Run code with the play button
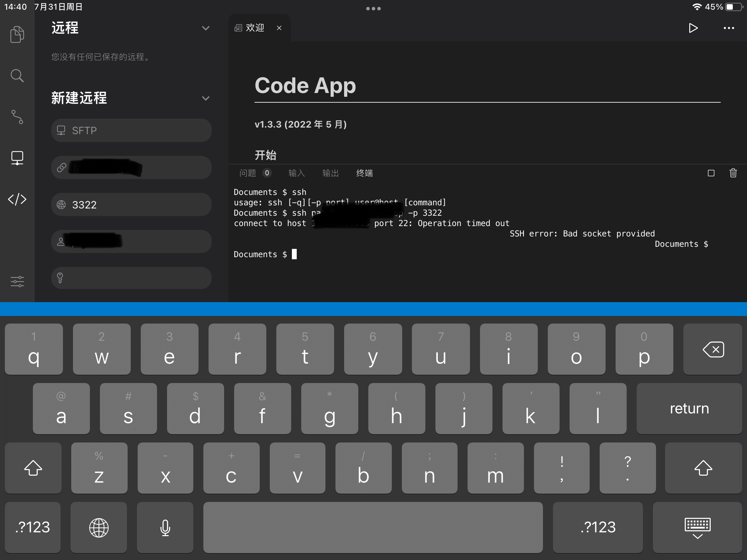Screen dimensions: 747x560 (693, 28)
